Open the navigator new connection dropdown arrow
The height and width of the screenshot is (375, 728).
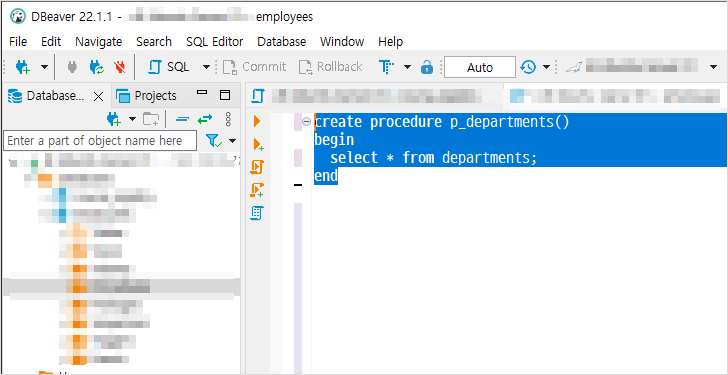click(x=132, y=120)
